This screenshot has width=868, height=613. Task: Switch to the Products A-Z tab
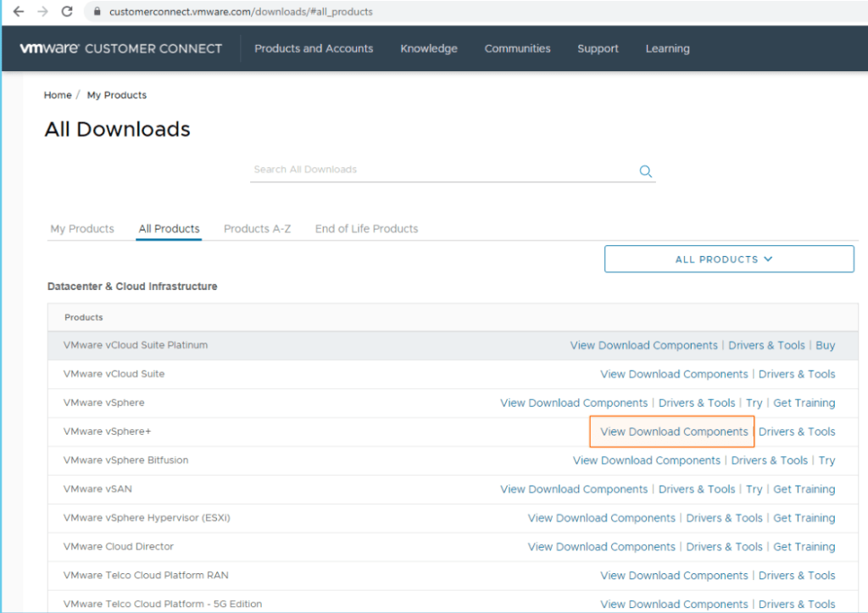coord(257,229)
